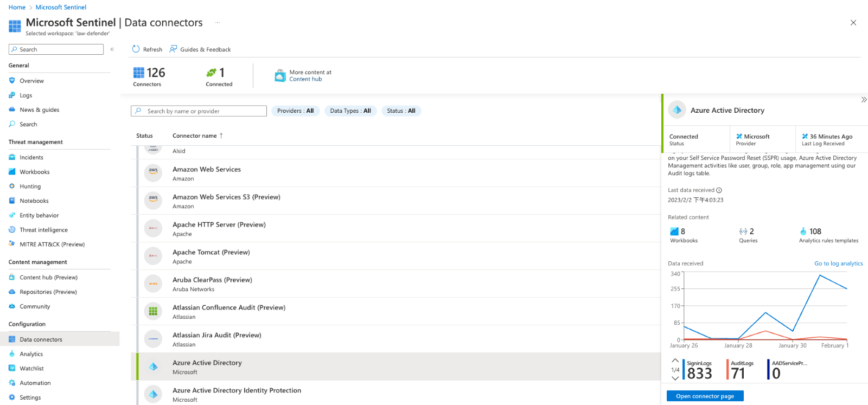868x405 pixels.
Task: Open the Content hub link
Action: click(x=305, y=79)
